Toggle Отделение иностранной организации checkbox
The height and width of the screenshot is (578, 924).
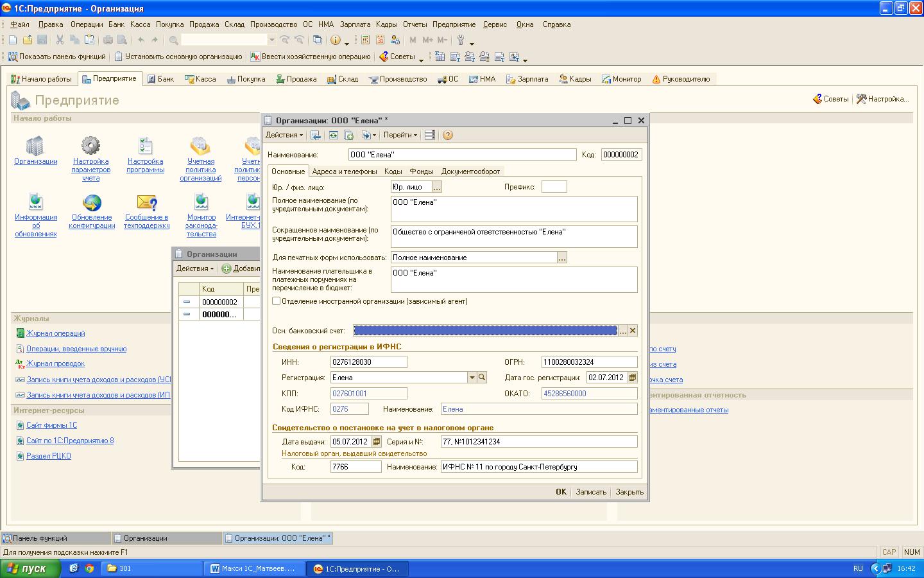coord(277,301)
